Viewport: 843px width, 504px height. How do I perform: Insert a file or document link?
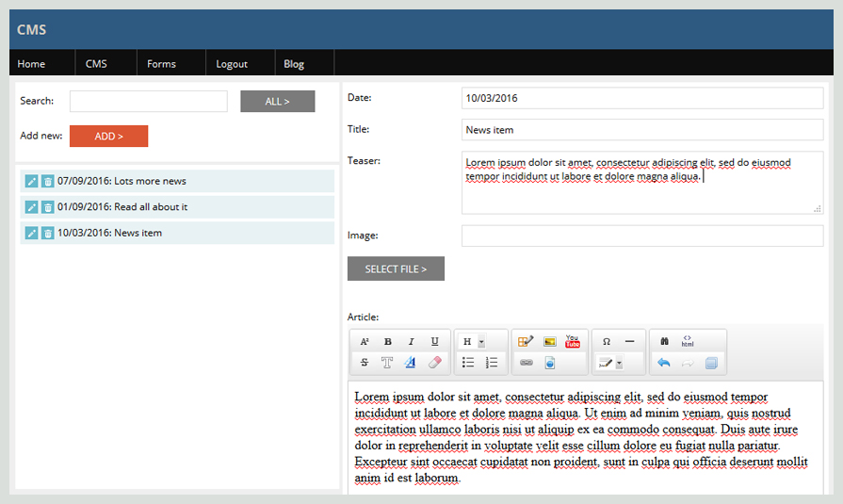(549, 363)
